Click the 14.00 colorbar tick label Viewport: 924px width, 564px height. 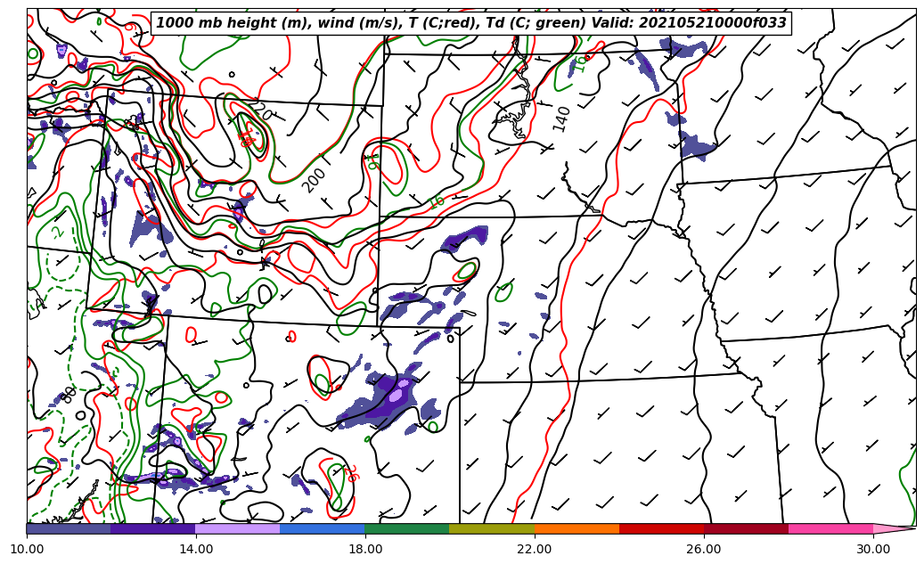pos(196,550)
